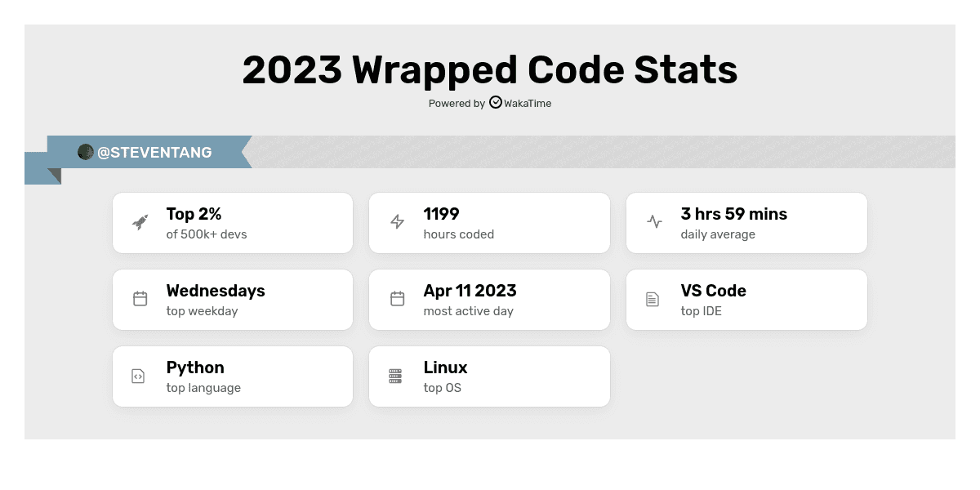Click the @STEVENTANG username label
980x490 pixels.
154,153
